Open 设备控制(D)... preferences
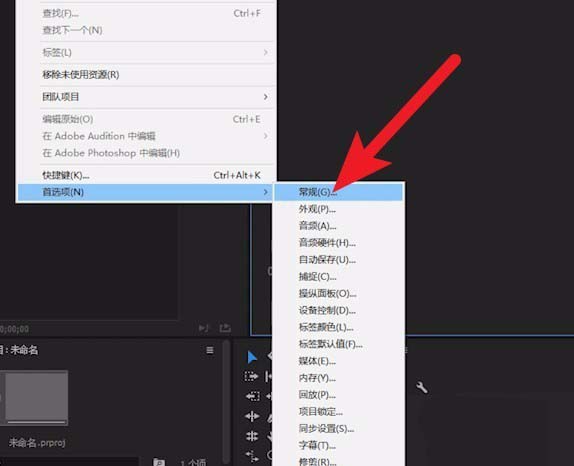This screenshot has width=574, height=466. pyautogui.click(x=339, y=310)
